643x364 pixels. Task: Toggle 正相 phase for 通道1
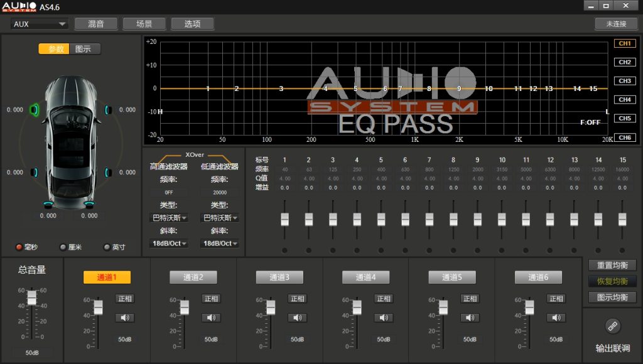tap(125, 299)
